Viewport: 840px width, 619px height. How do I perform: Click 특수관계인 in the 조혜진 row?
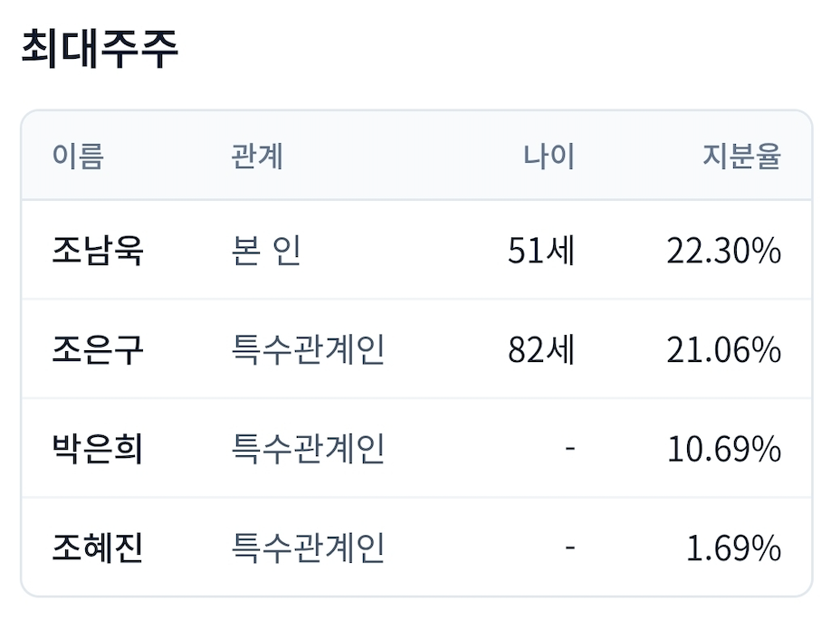point(308,548)
